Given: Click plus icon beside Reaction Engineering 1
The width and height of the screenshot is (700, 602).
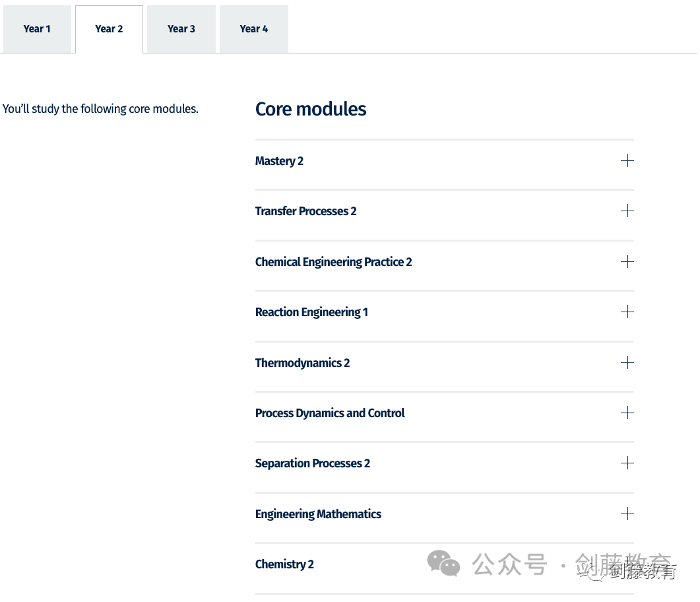Looking at the screenshot, I should 627,312.
